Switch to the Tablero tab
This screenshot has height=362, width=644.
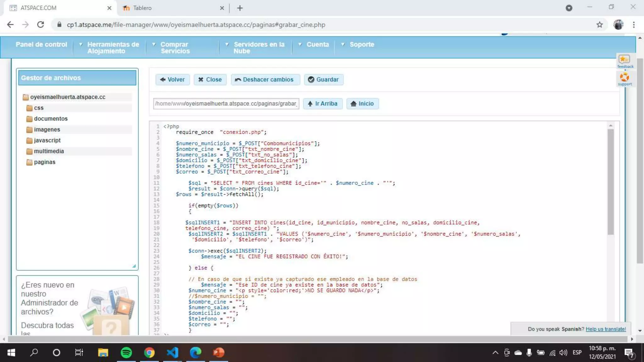coord(142,8)
